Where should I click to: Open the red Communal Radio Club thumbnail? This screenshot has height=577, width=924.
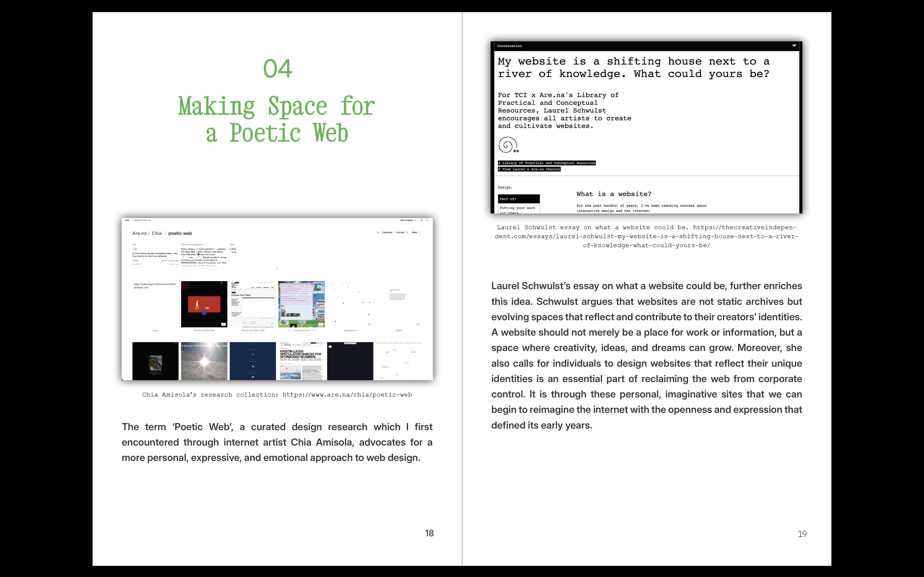click(x=204, y=304)
